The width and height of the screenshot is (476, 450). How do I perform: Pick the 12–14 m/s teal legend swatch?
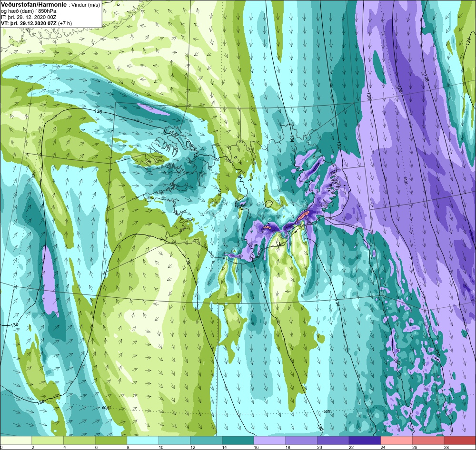(206, 440)
